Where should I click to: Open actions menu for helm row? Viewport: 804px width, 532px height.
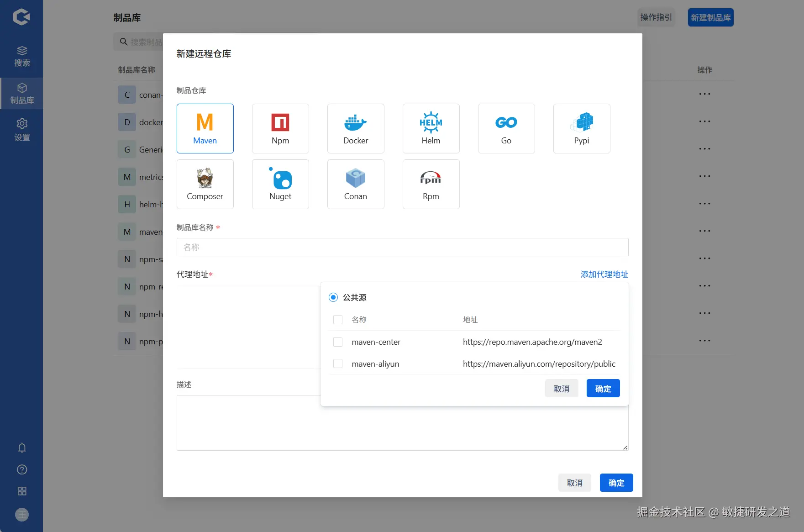click(x=704, y=204)
